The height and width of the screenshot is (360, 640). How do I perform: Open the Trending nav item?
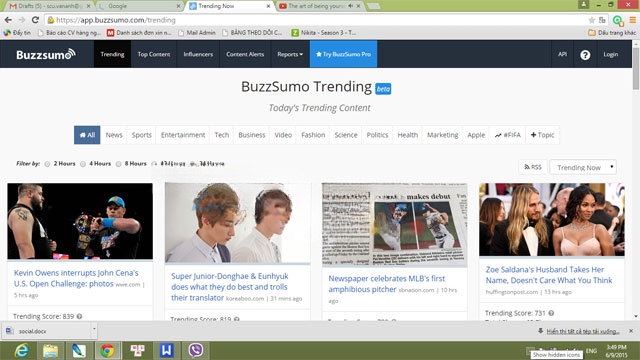point(112,54)
